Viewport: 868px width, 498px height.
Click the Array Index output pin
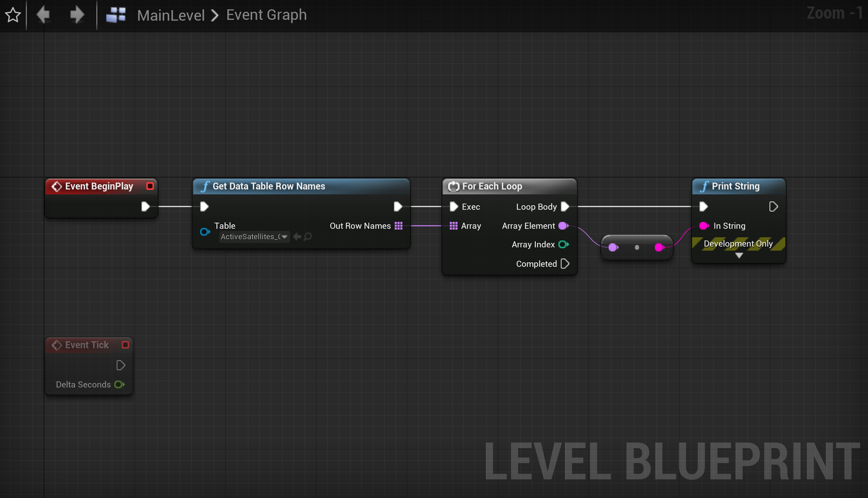pyautogui.click(x=563, y=244)
